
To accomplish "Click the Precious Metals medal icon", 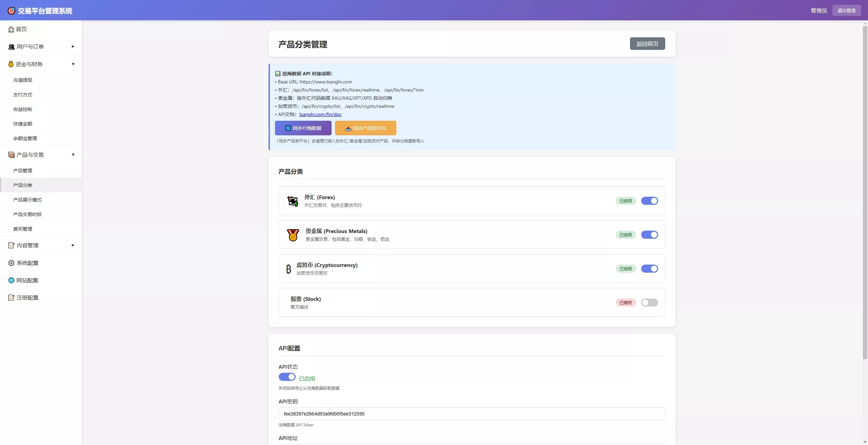I will click(293, 235).
